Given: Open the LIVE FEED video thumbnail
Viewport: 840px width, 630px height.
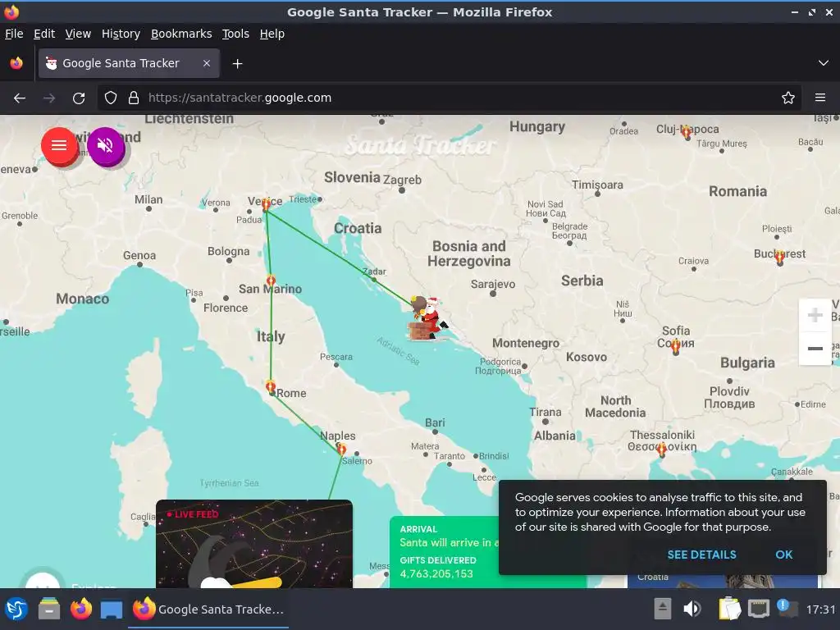Looking at the screenshot, I should coord(254,544).
